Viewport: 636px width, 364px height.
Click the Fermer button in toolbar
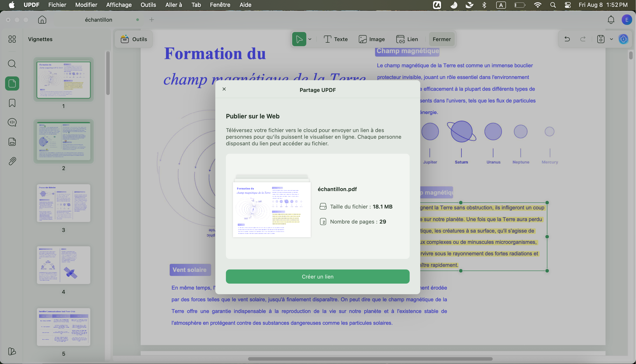(442, 39)
